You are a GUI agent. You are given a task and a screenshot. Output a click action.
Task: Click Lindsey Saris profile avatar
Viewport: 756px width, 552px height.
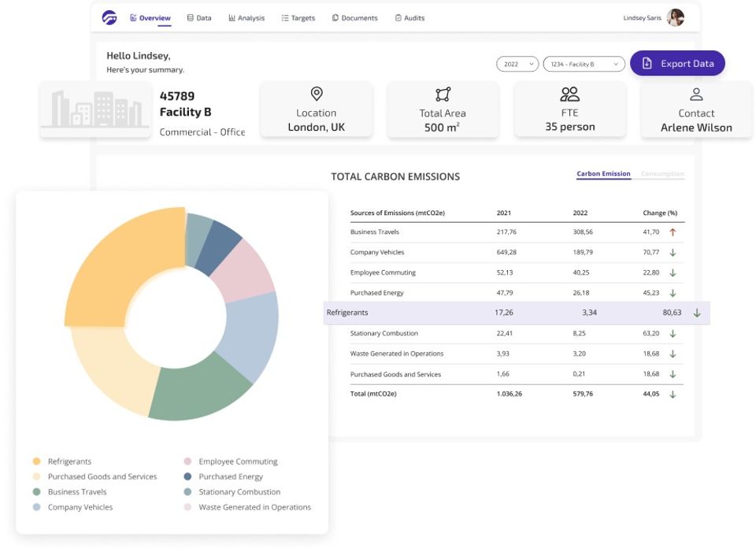pos(676,18)
